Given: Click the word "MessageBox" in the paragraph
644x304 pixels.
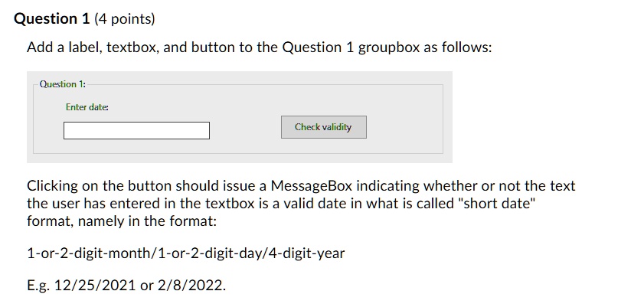Looking at the screenshot, I should pos(312,186).
